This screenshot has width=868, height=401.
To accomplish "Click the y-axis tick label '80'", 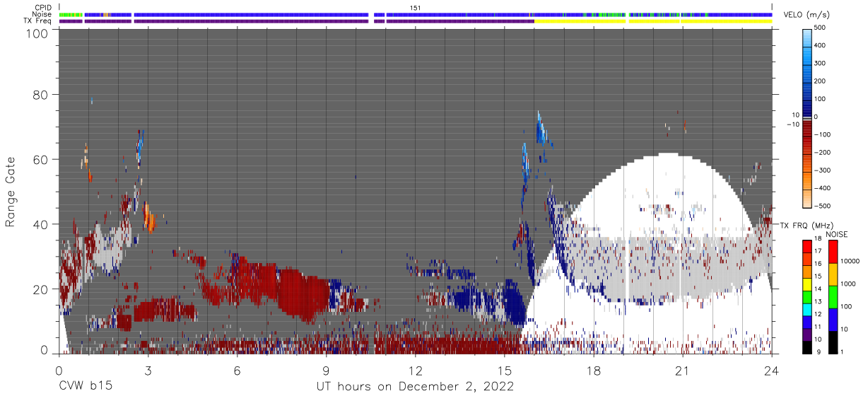I will pos(41,94).
